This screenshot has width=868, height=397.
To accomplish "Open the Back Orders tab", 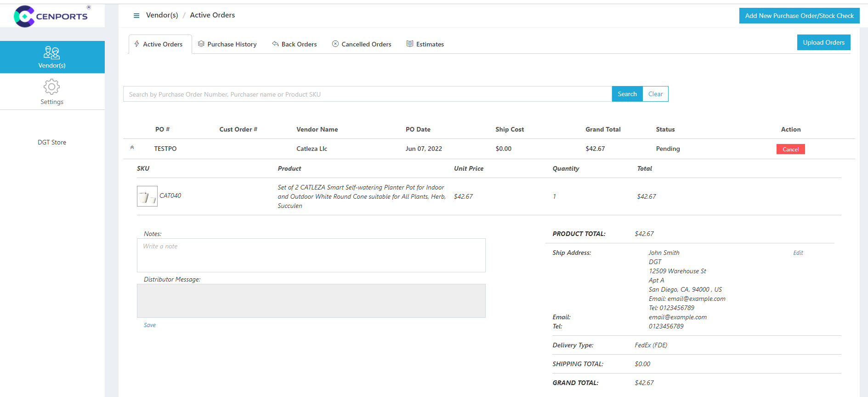I will [x=295, y=44].
